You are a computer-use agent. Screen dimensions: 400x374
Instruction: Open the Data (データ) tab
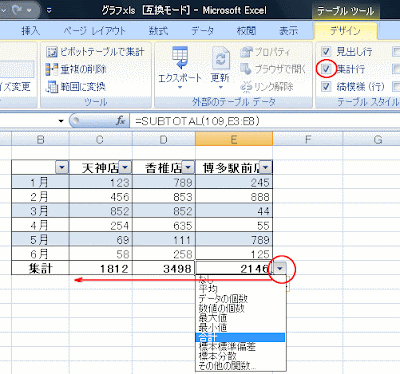[202, 31]
